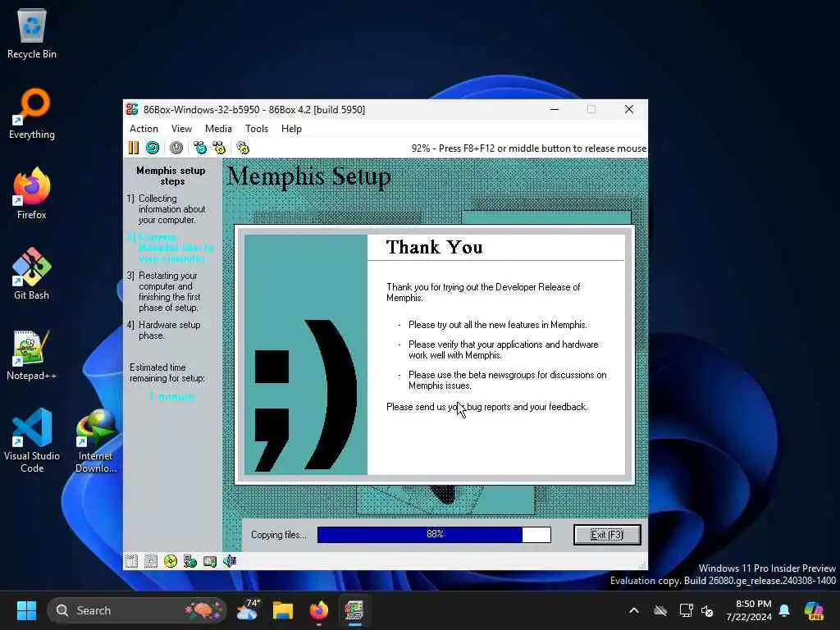Click the Git Bash desktop shortcut

pos(32,274)
